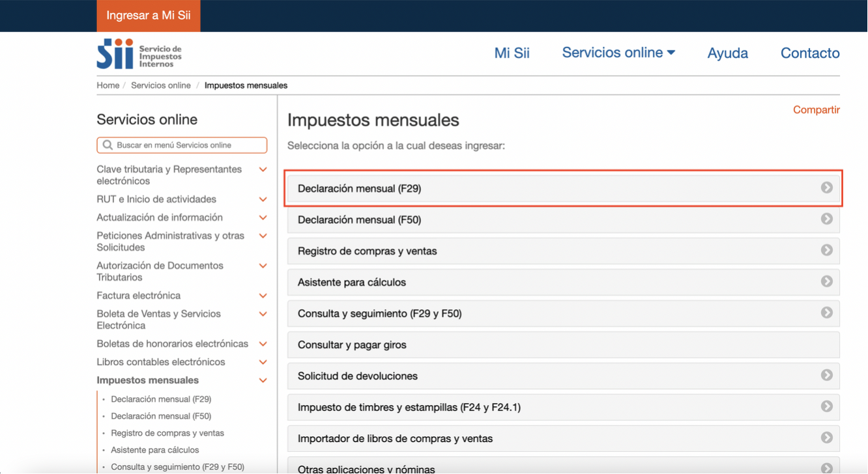Click the arrow icon on Declaración mensual (F50)

click(827, 219)
